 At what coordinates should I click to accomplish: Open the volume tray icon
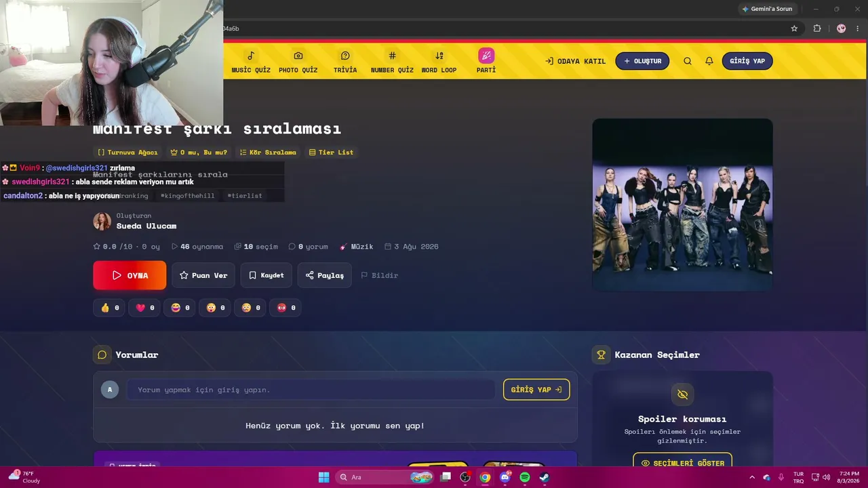(826, 477)
